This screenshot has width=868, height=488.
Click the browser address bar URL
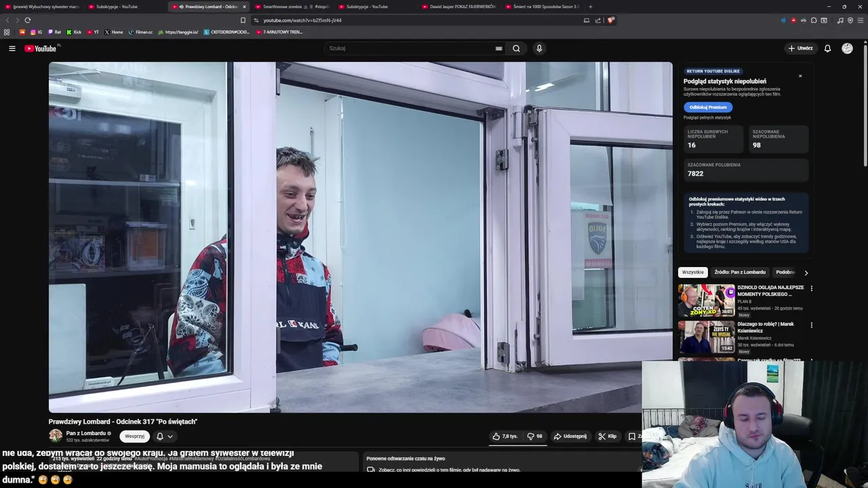(302, 20)
